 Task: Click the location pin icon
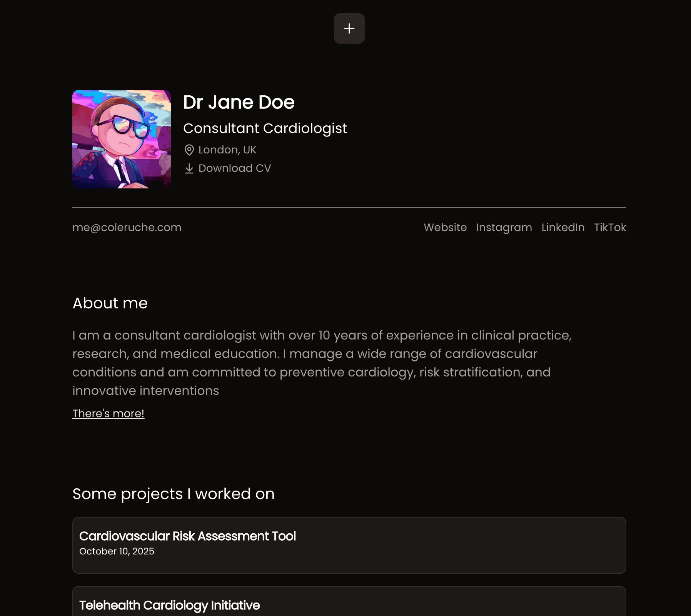(189, 150)
